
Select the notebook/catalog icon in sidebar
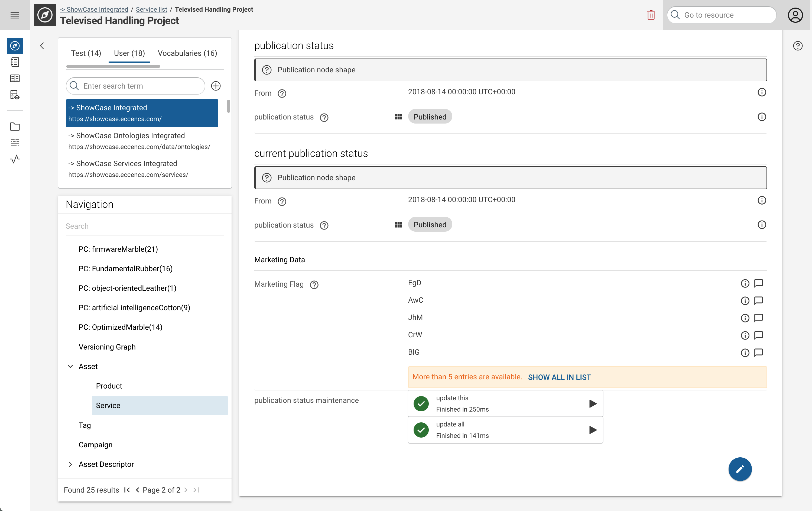pyautogui.click(x=15, y=62)
